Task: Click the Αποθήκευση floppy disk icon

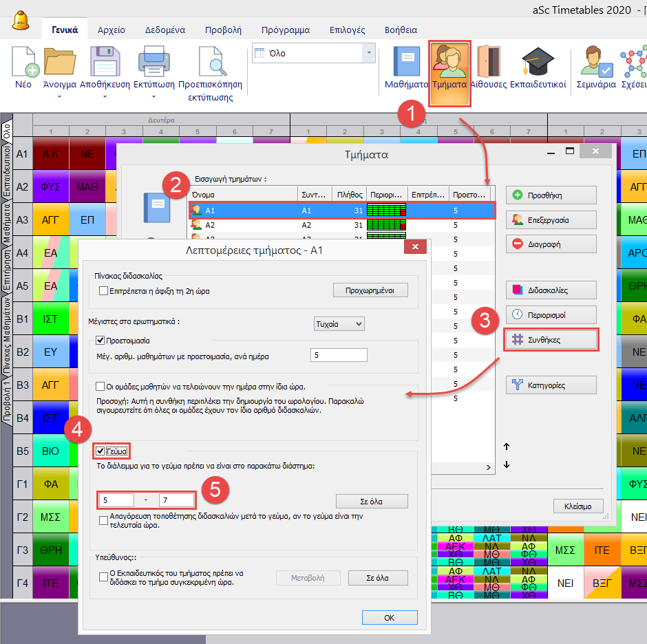Action: tap(105, 62)
